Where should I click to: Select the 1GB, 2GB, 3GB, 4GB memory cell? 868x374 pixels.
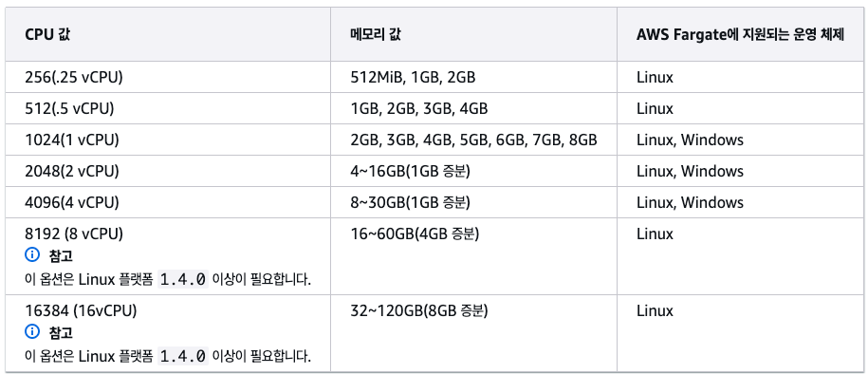coord(474,108)
